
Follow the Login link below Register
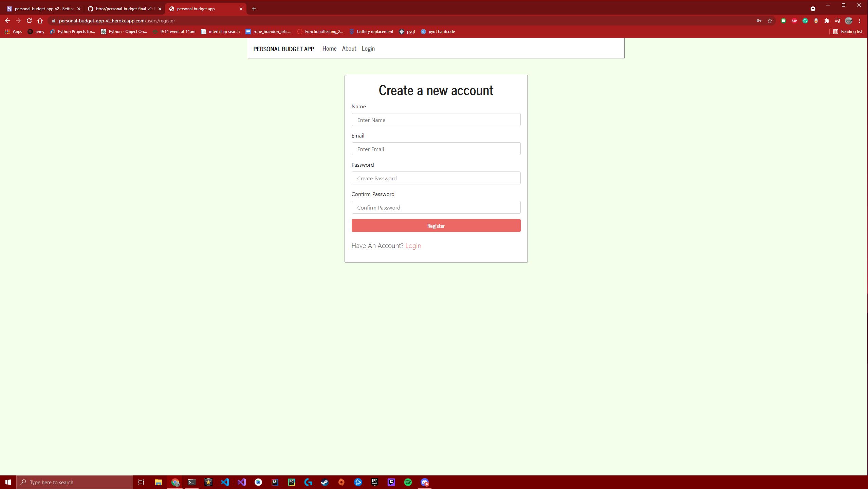tap(413, 246)
